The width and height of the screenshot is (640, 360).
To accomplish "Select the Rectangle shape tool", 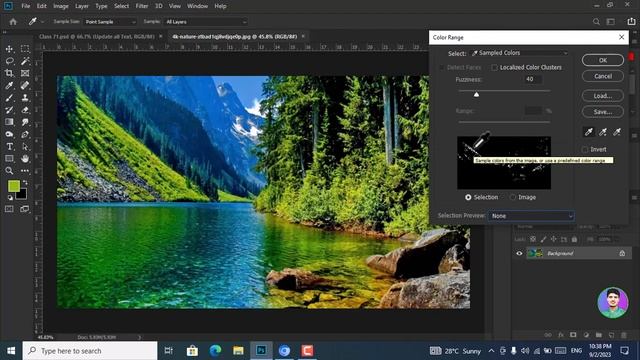I will coord(9,158).
